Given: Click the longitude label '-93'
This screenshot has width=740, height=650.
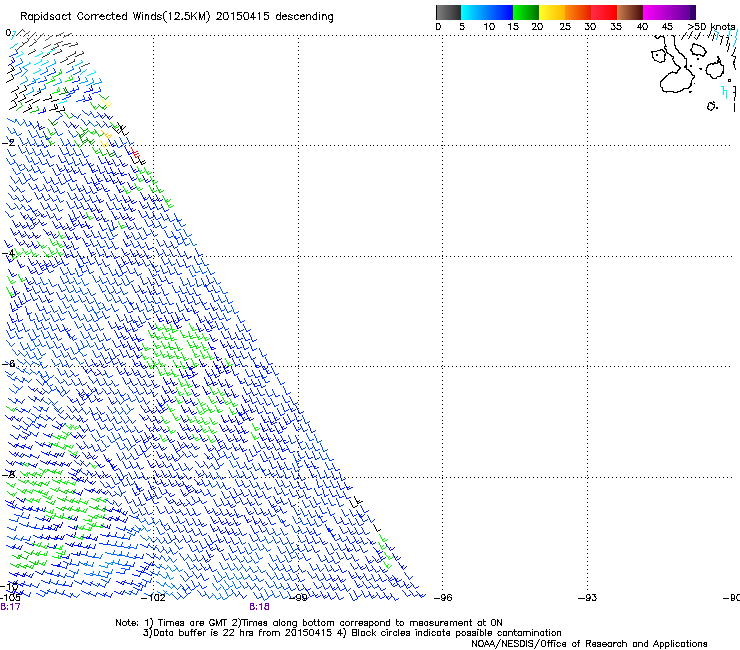Looking at the screenshot, I should click(x=587, y=598).
